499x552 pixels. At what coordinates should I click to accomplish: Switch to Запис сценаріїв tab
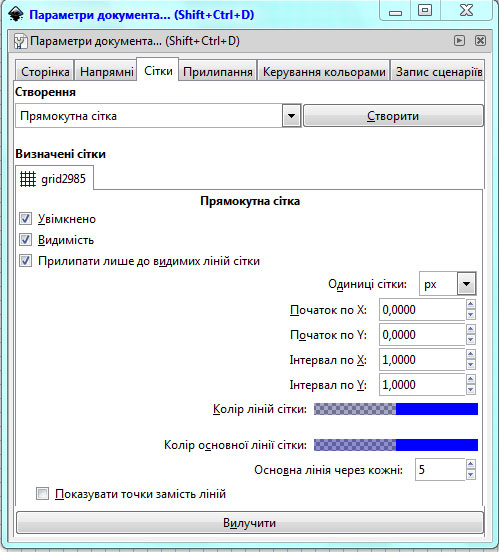pos(438,72)
